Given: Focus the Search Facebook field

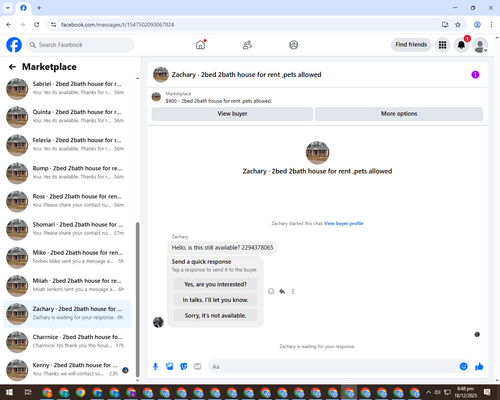Looking at the screenshot, I should tap(80, 45).
